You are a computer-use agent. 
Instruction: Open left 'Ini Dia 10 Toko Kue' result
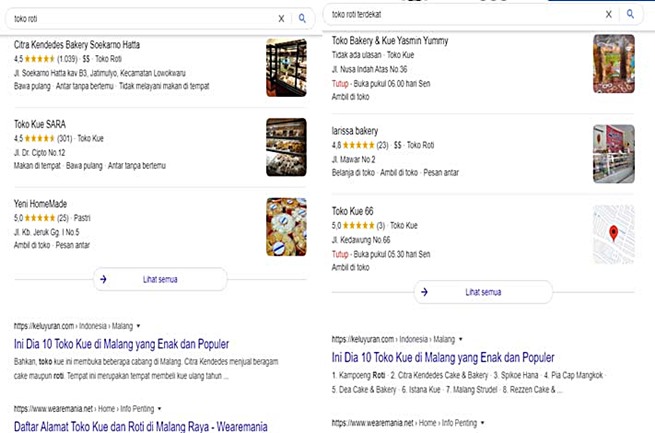pyautogui.click(x=121, y=344)
